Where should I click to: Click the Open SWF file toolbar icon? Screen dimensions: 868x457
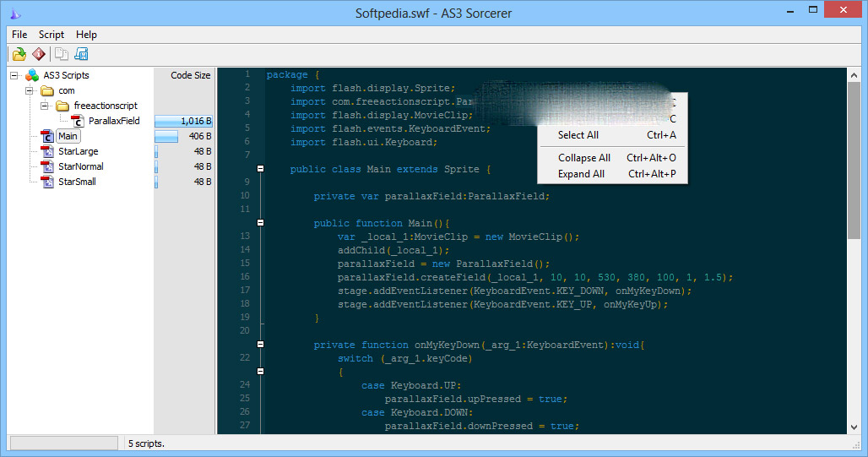(19, 54)
